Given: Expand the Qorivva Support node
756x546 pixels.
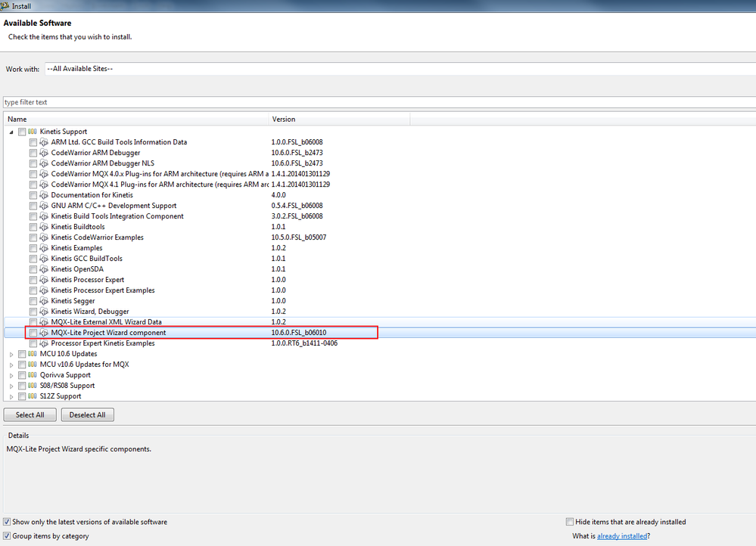Looking at the screenshot, I should (11, 375).
